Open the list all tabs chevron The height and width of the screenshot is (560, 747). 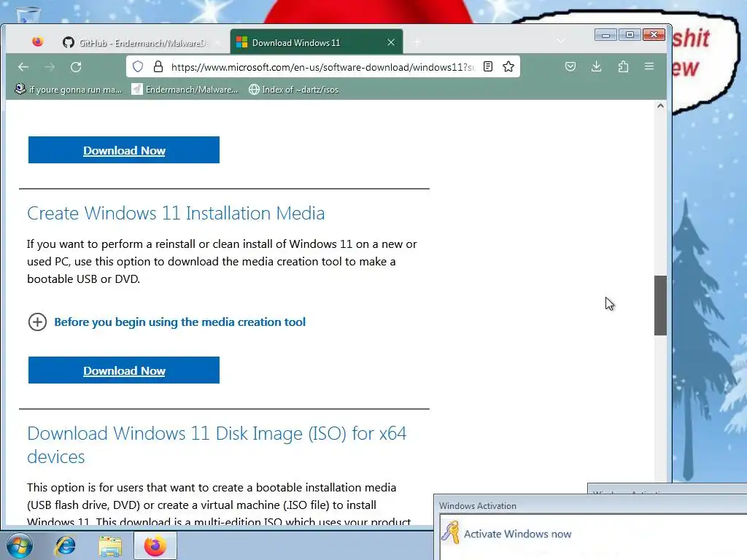pos(561,41)
